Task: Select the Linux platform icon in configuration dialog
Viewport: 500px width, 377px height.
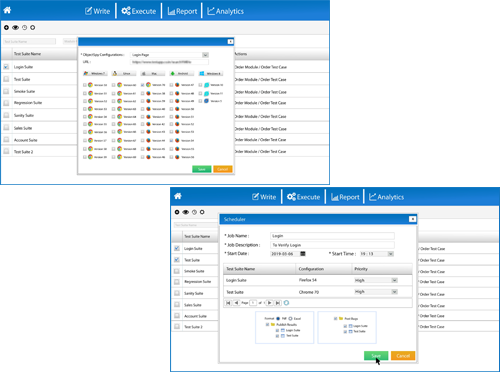Action: 115,73
